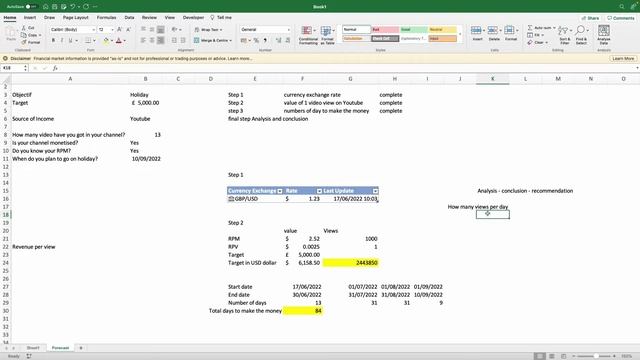Click the Redo icon in title bar
This screenshot has width=640, height=360.
(x=86, y=7)
